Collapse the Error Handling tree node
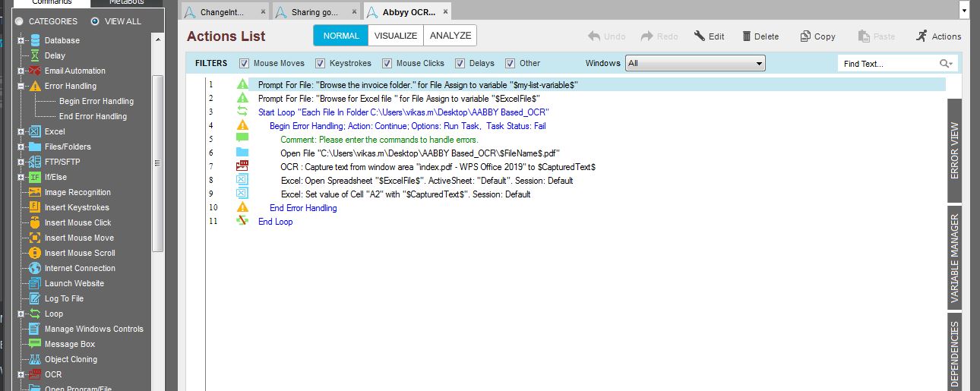Image resolution: width=980 pixels, height=391 pixels. 21,86
